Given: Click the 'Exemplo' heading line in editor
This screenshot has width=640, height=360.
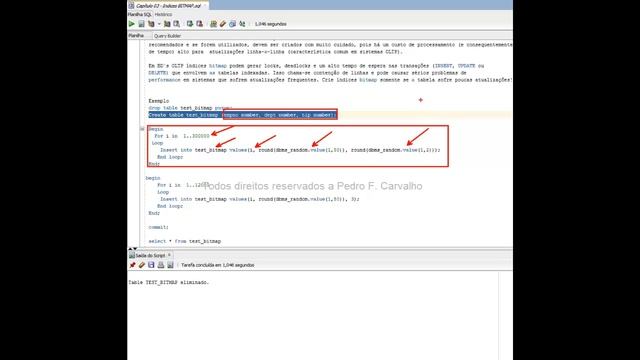Looking at the screenshot, I should click(x=159, y=101).
